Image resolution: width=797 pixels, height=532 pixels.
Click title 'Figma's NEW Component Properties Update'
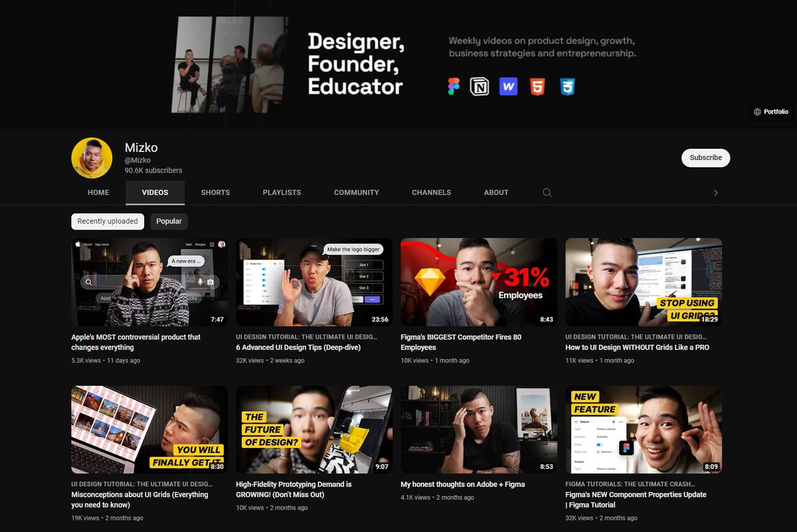[x=636, y=499]
